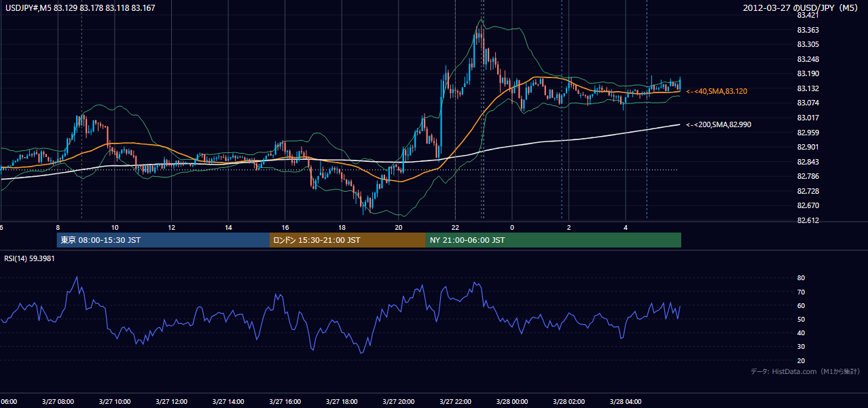The image size is (868, 408).
Task: Click hour label 18 on price chart time axis
Action: pos(342,228)
